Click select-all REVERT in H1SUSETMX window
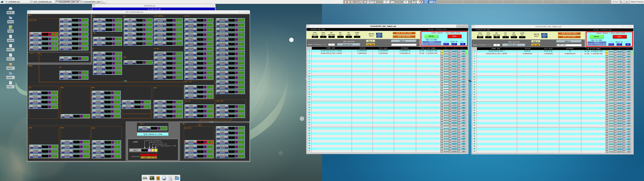This screenshot has width=644, height=181. tap(611, 44)
